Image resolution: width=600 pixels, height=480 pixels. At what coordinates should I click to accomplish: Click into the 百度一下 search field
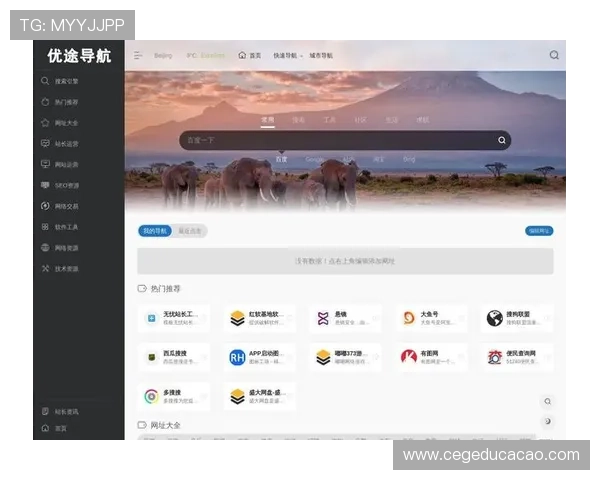pyautogui.click(x=330, y=140)
